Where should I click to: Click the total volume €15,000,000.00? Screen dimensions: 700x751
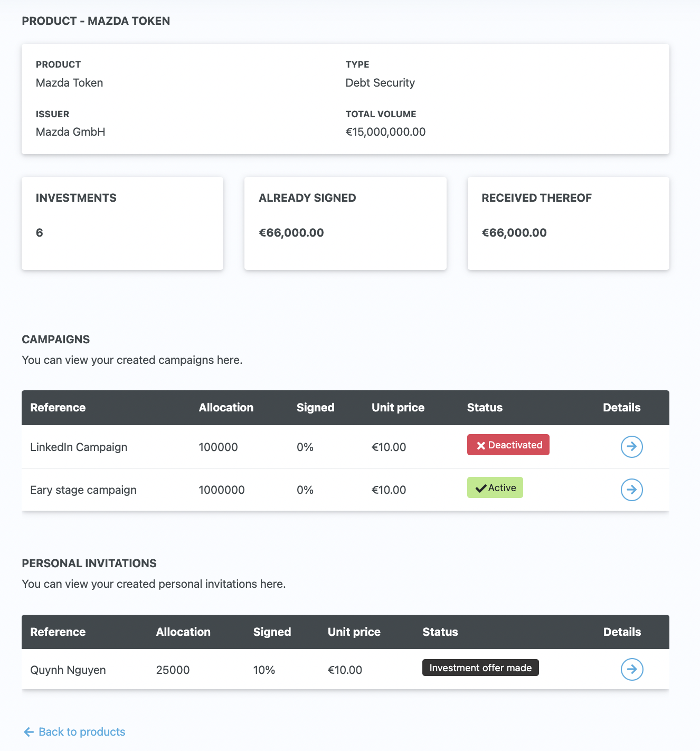click(x=385, y=132)
